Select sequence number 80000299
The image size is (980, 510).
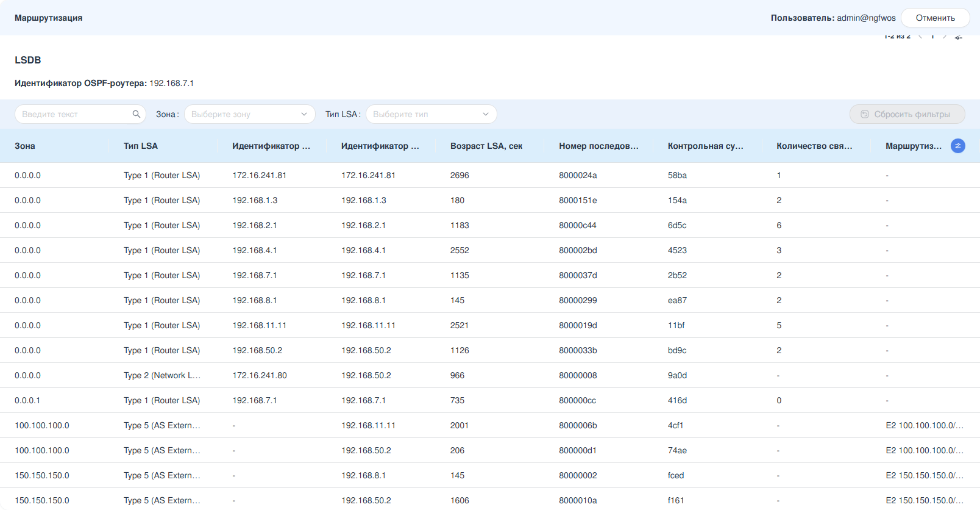(578, 300)
